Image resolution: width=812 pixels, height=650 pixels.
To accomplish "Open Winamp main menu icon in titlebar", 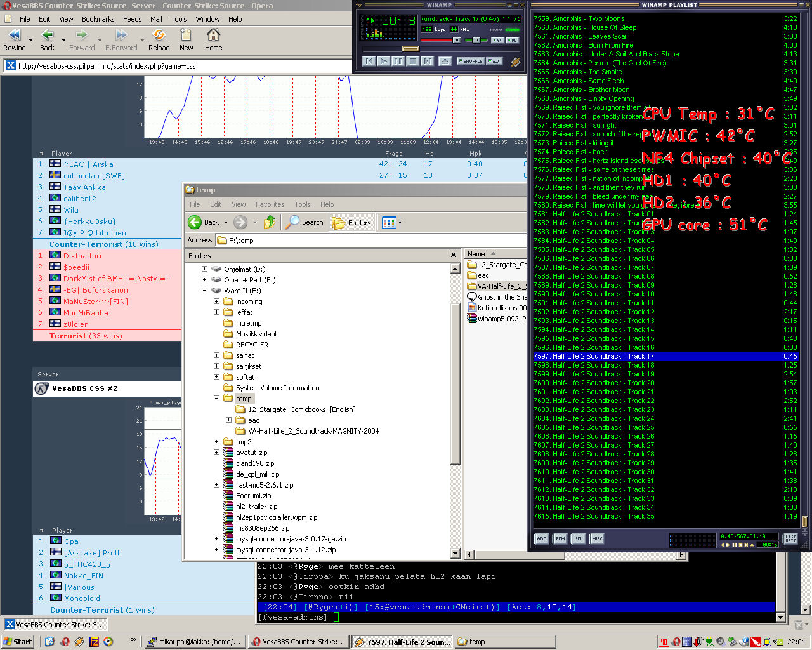I will (x=358, y=5).
